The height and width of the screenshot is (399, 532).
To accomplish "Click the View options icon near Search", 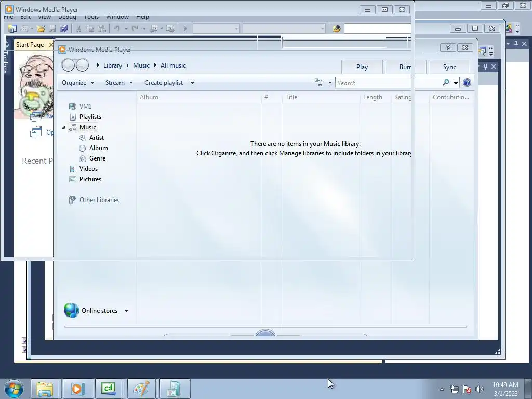I will pos(318,83).
